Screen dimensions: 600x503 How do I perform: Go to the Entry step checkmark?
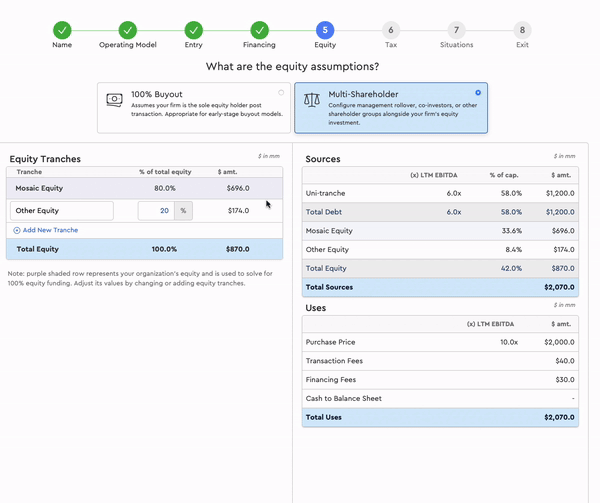193,30
